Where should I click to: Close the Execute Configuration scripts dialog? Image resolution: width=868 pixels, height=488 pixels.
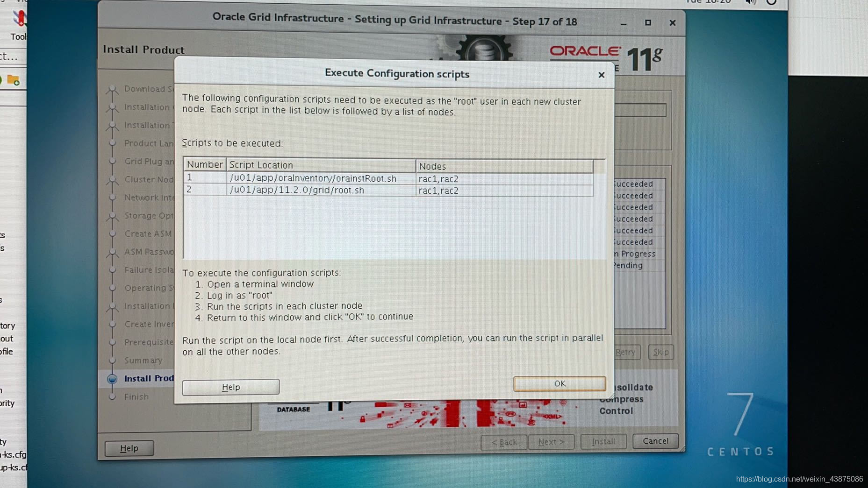[602, 75]
